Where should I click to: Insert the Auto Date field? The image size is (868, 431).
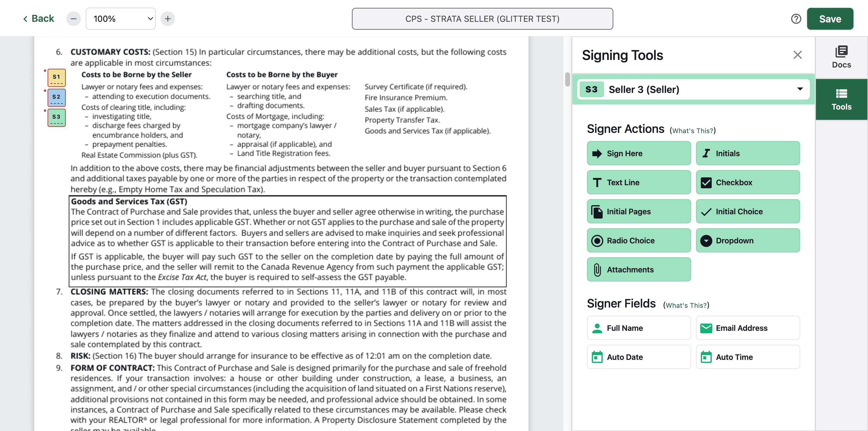(x=638, y=357)
